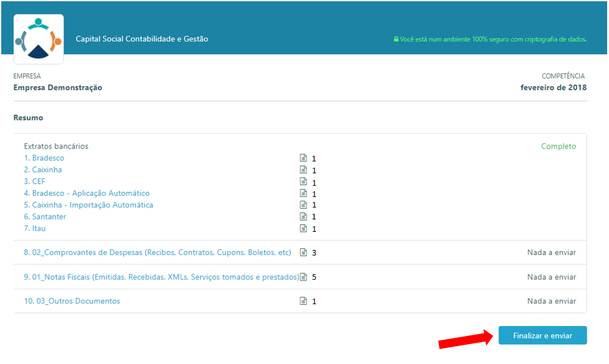Click document icon in Bradesco row
Image resolution: width=609 pixels, height=364 pixels.
point(303,158)
